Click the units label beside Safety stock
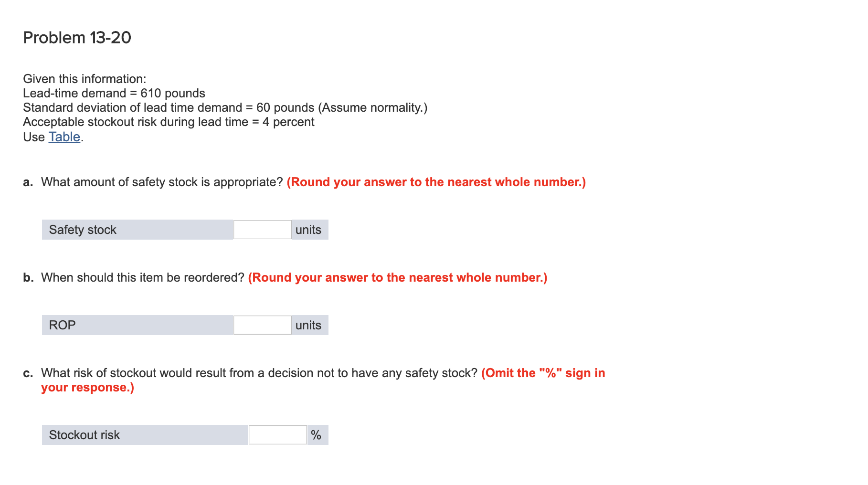 [x=308, y=230]
